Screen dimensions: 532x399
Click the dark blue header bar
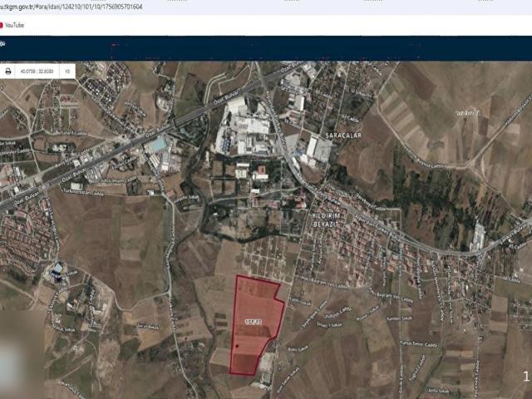coord(266,47)
